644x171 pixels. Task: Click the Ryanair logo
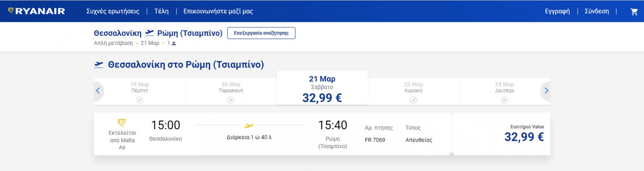pos(37,11)
